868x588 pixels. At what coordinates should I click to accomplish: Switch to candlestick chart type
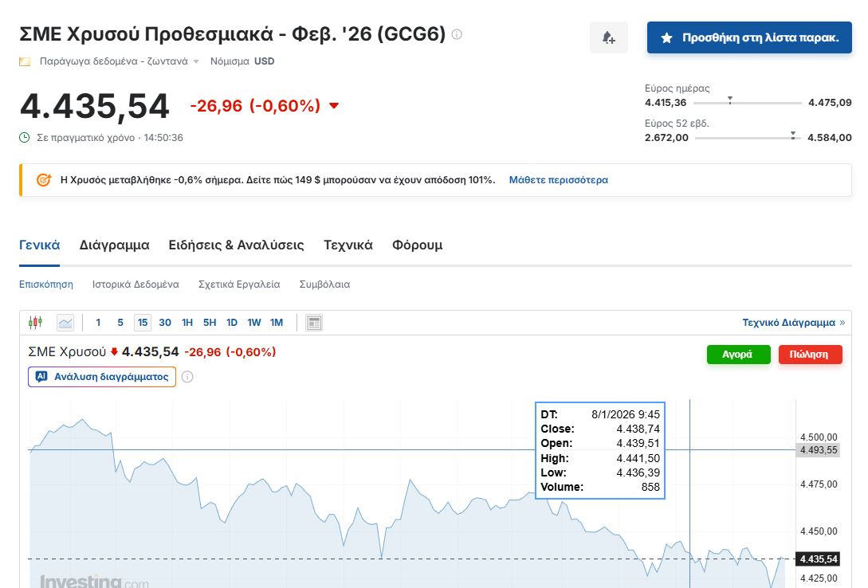(35, 323)
